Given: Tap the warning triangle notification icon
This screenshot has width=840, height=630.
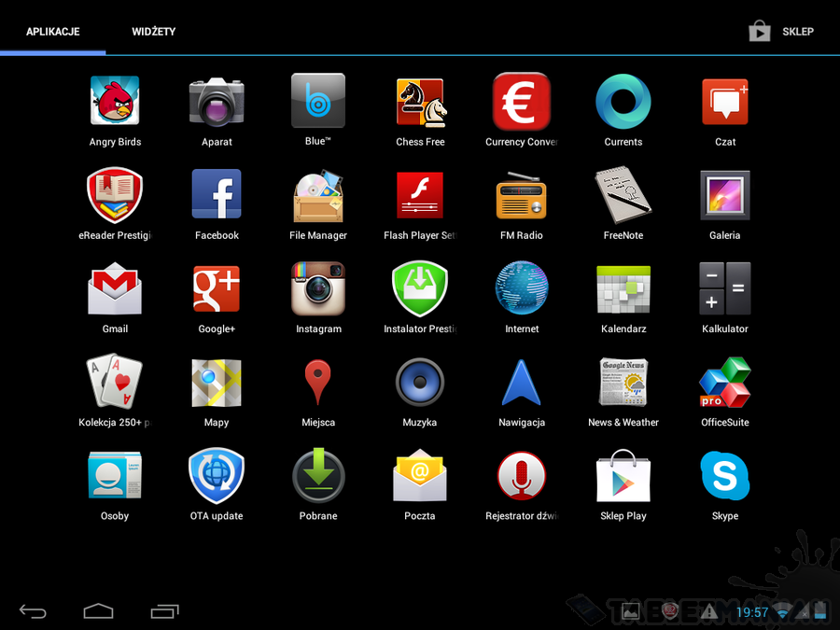Looking at the screenshot, I should click(x=708, y=611).
